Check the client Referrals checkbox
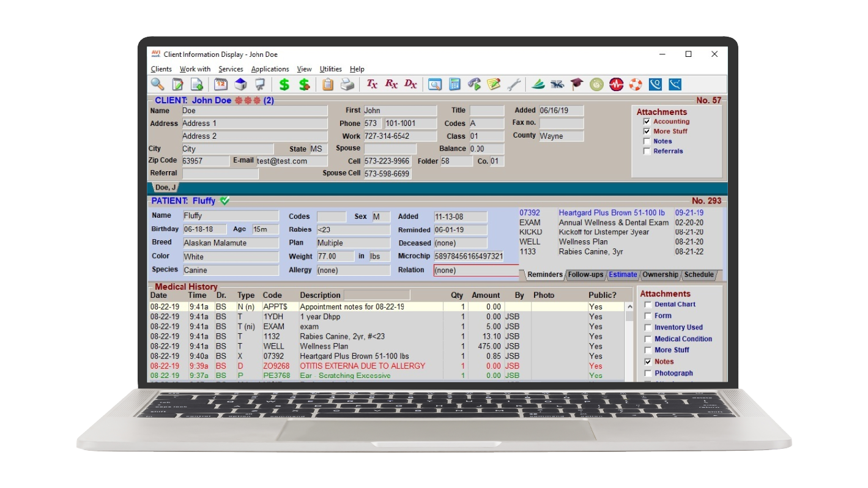 point(647,151)
